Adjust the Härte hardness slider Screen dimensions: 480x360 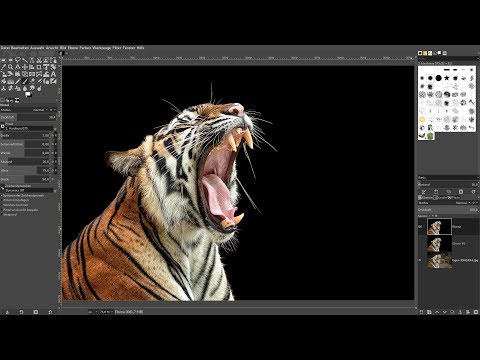(x=25, y=170)
